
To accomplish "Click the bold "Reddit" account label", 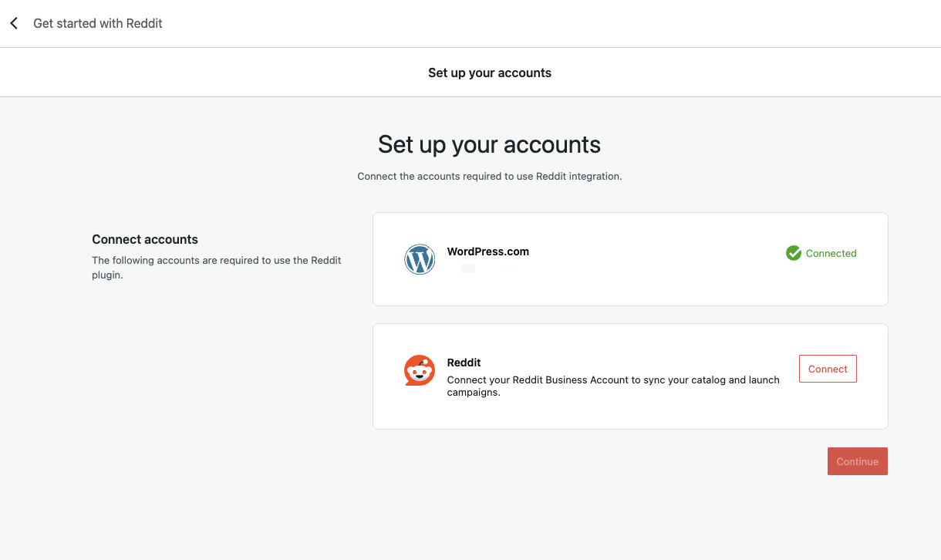I will (x=464, y=363).
